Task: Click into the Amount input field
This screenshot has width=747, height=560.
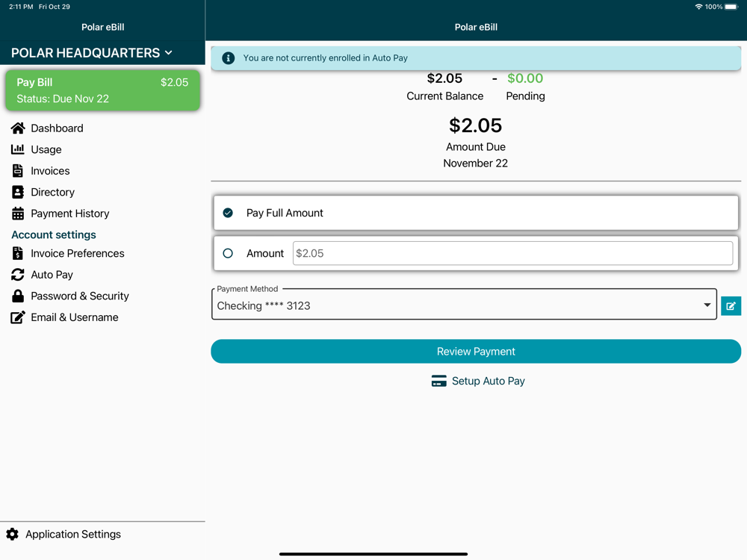Action: click(512, 253)
